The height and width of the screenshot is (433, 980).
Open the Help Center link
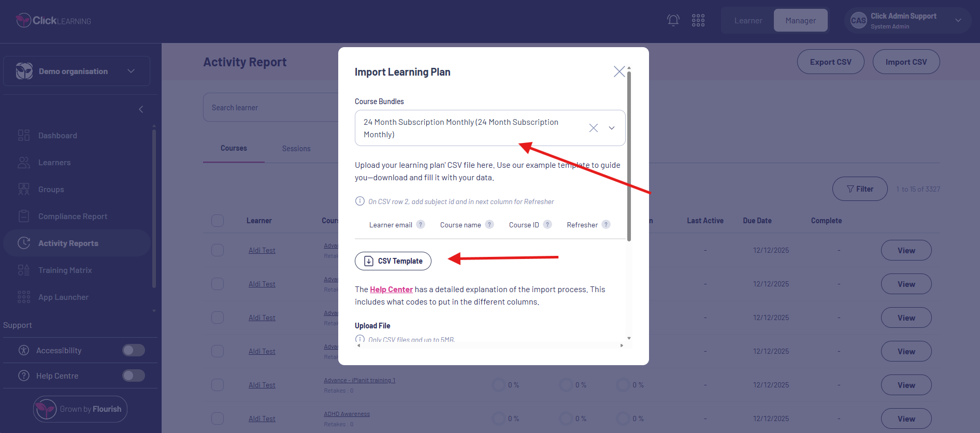(x=391, y=290)
